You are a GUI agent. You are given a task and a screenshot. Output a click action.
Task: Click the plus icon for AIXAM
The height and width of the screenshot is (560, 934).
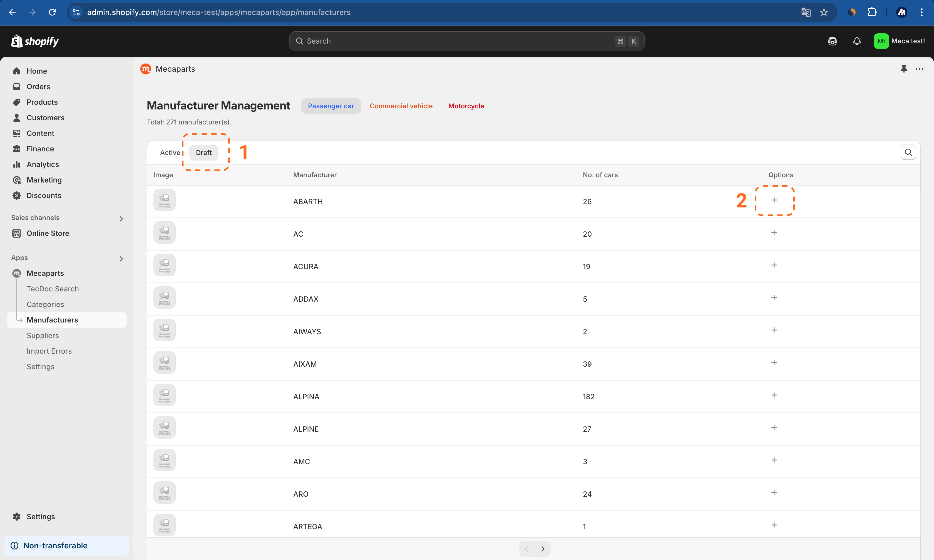[x=774, y=362]
